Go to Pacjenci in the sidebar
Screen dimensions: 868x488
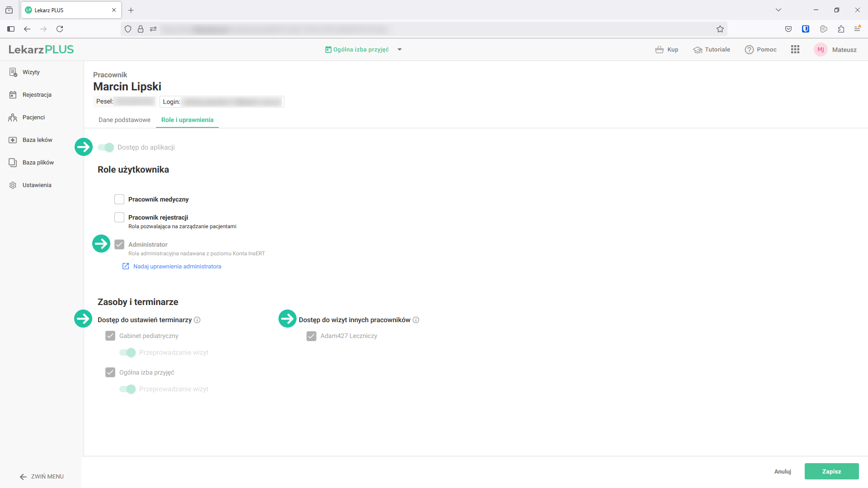point(33,117)
